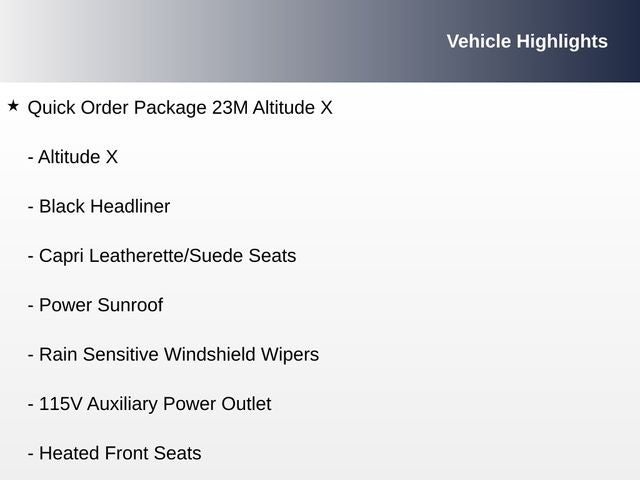The image size is (640, 480).
Task: Click Capri Leatherette/Suede Seats entry
Action: tap(162, 256)
